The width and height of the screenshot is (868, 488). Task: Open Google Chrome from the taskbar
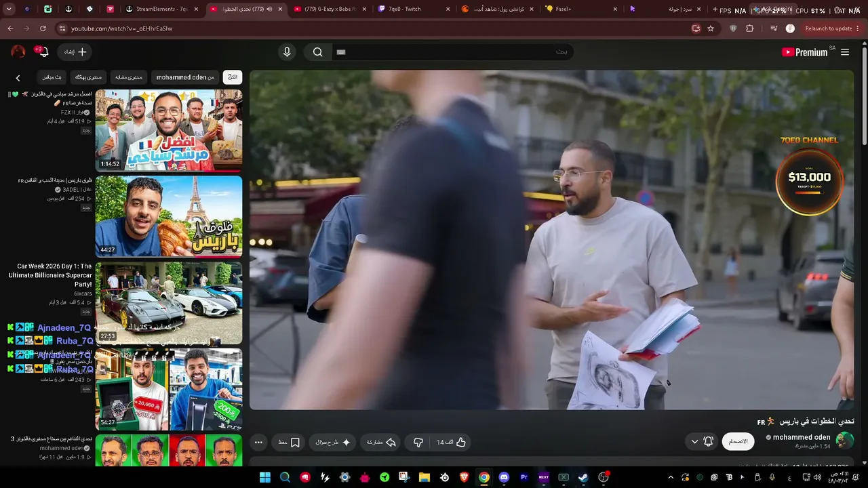tap(484, 477)
